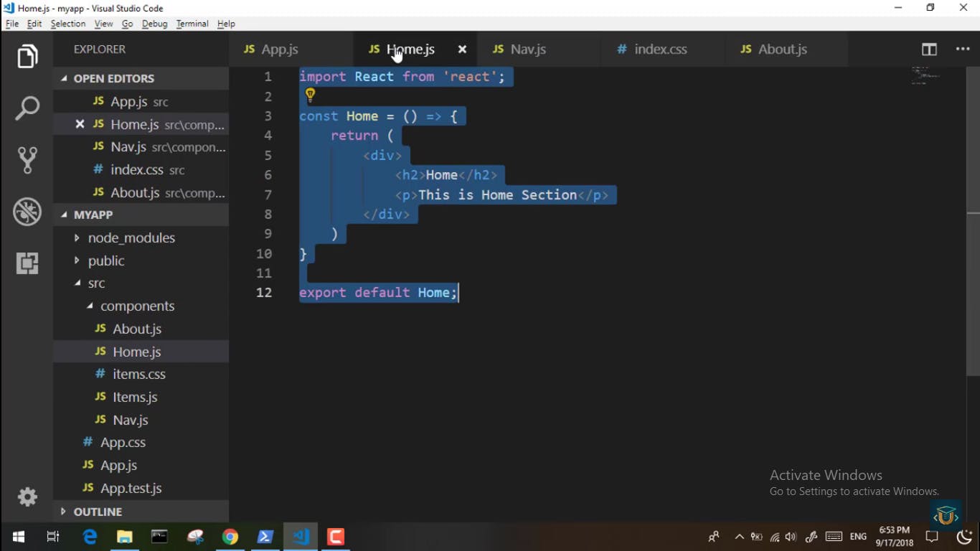Close the Home.js editor tab
The height and width of the screenshot is (551, 980).
(462, 50)
